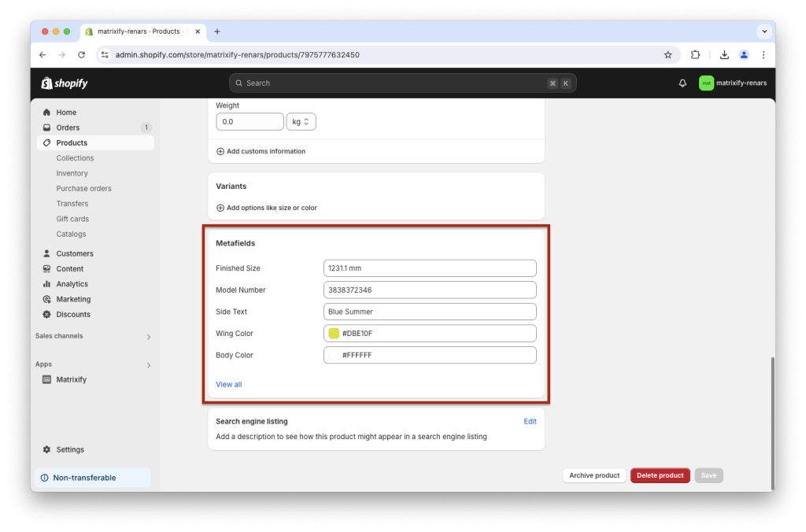Switch to the Inventory sidebar entry
The height and width of the screenshot is (532, 806).
(72, 173)
